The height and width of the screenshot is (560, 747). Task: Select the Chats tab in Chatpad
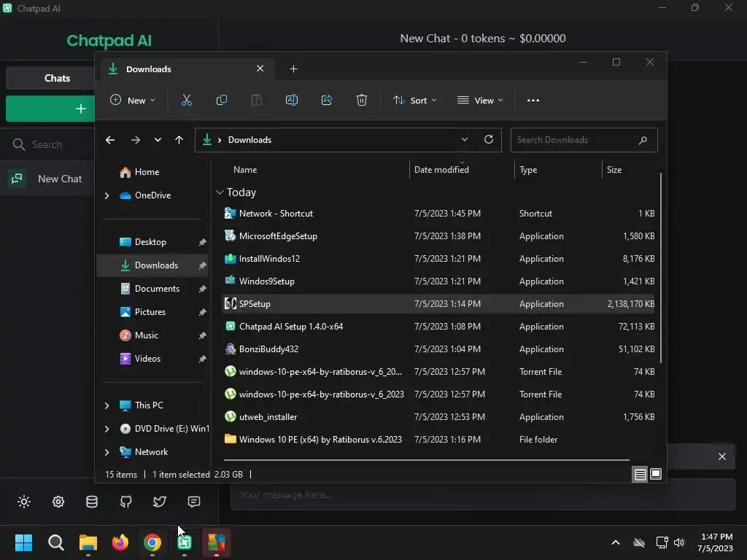[x=57, y=78]
